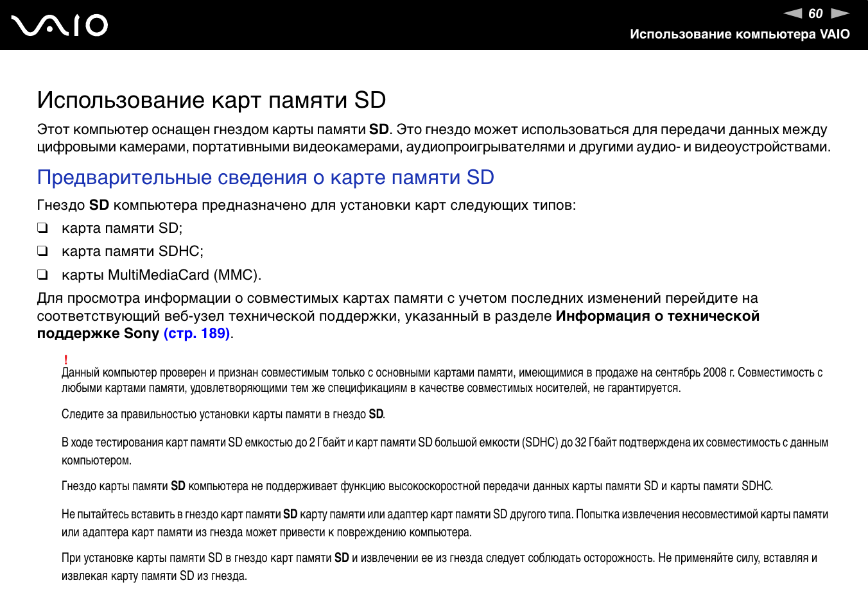Tick the box beside "карта памяти SD;"
868x612 pixels.
pos(42,228)
